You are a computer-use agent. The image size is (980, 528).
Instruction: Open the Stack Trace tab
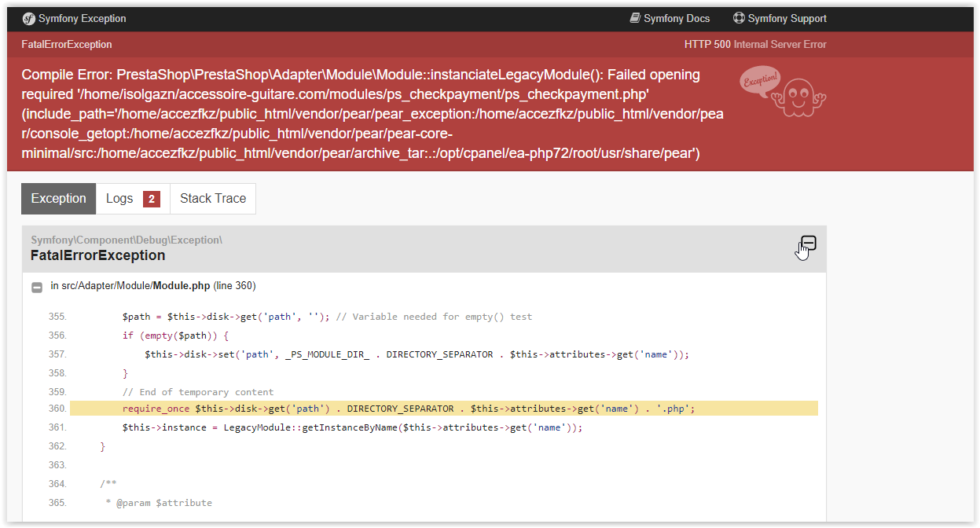click(x=213, y=199)
